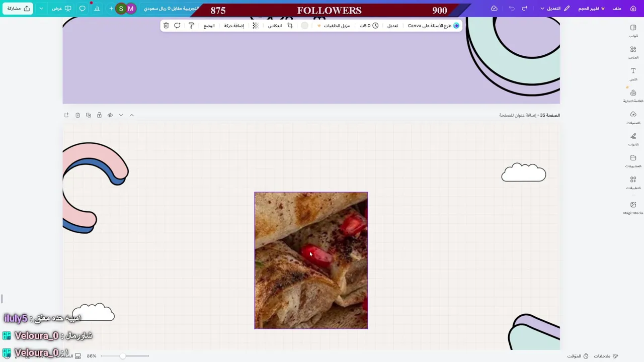Open the comments speech bubble icon

coord(83,9)
